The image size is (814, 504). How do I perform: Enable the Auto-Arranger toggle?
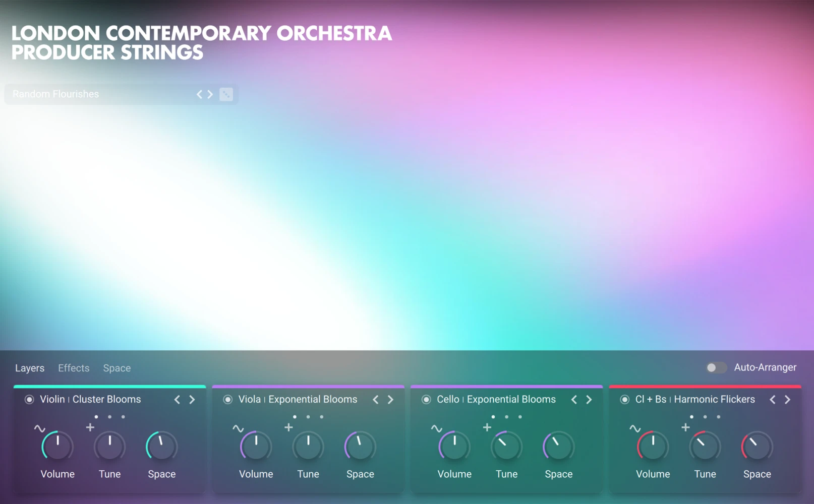[x=716, y=367]
